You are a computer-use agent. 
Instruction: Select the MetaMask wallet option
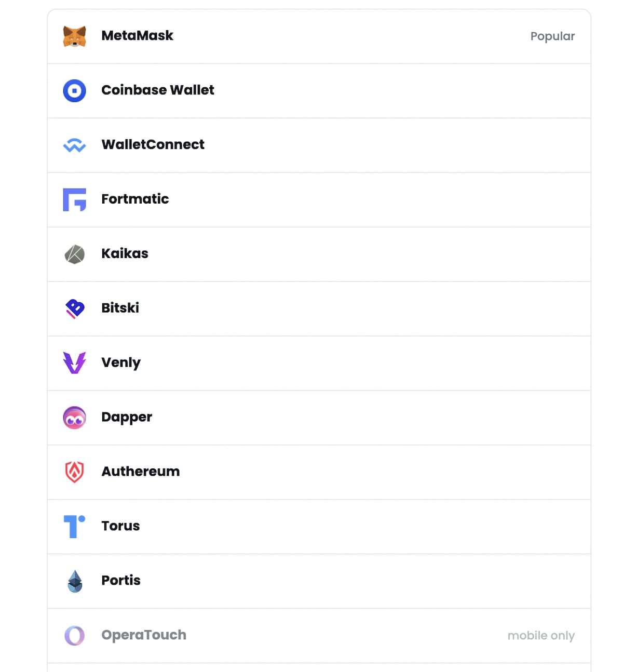[311, 35]
